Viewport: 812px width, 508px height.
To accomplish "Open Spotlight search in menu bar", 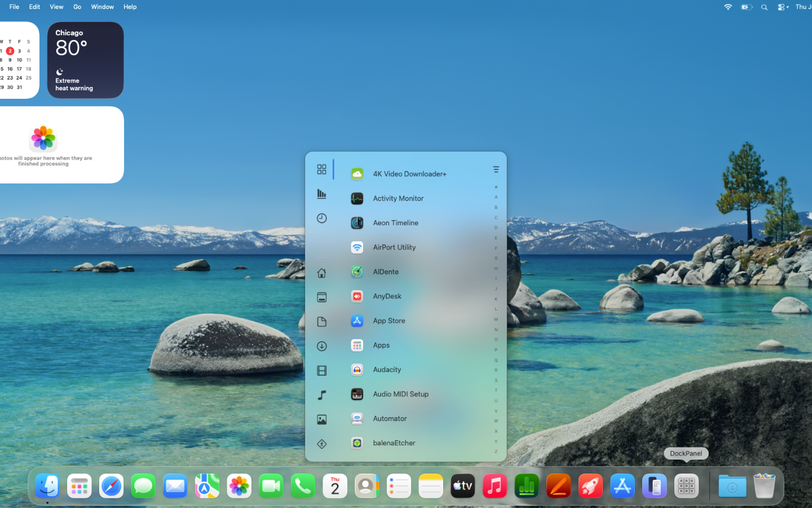I will click(764, 7).
